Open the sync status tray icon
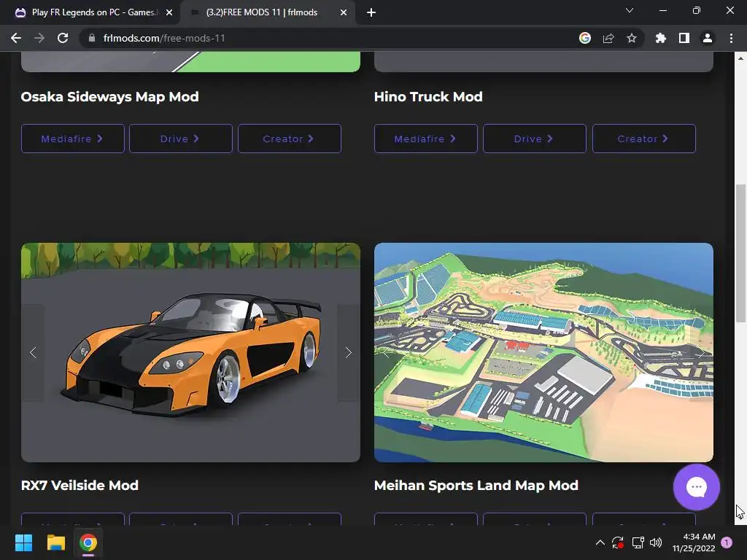This screenshot has width=747, height=560. click(x=618, y=542)
